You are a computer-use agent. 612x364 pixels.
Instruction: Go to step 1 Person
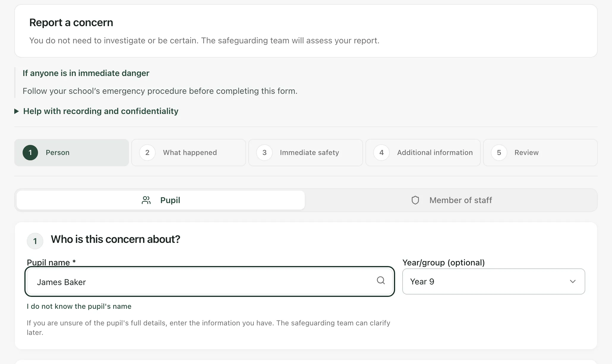(72, 153)
